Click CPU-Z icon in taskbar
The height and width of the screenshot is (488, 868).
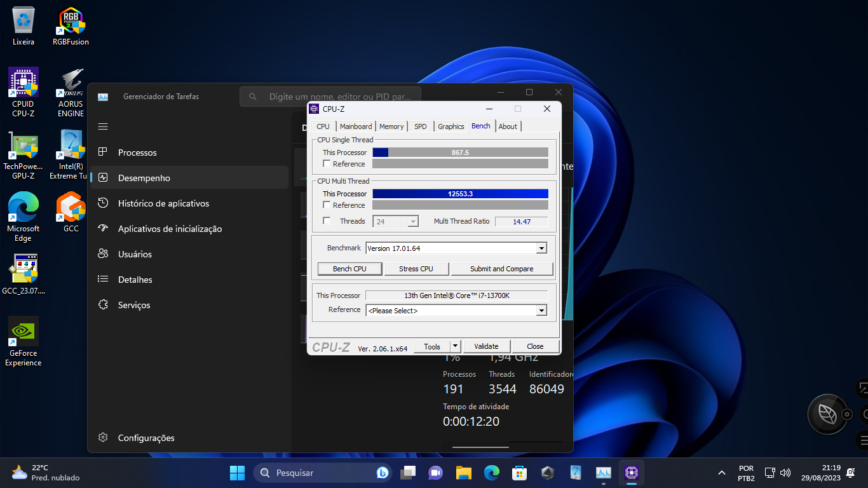[x=632, y=473]
